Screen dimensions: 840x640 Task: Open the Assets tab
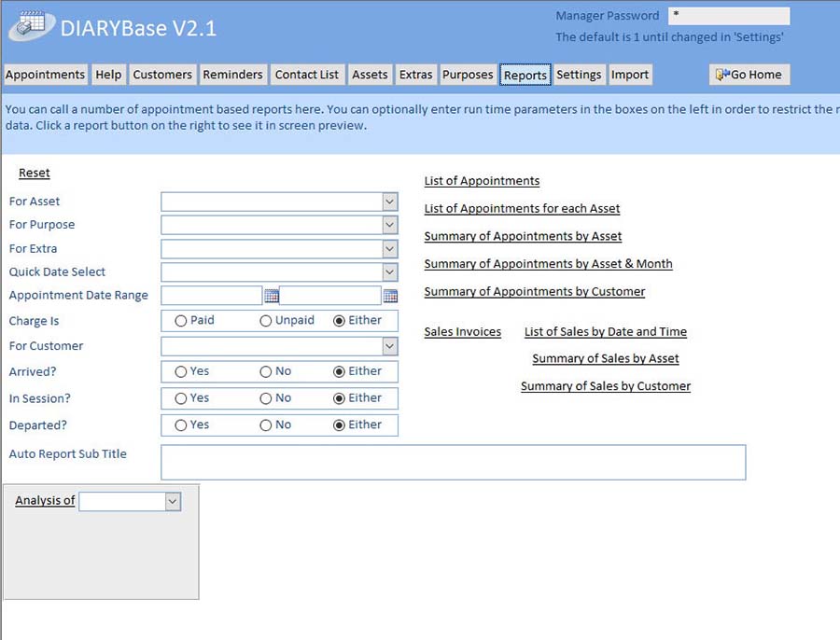coord(370,75)
